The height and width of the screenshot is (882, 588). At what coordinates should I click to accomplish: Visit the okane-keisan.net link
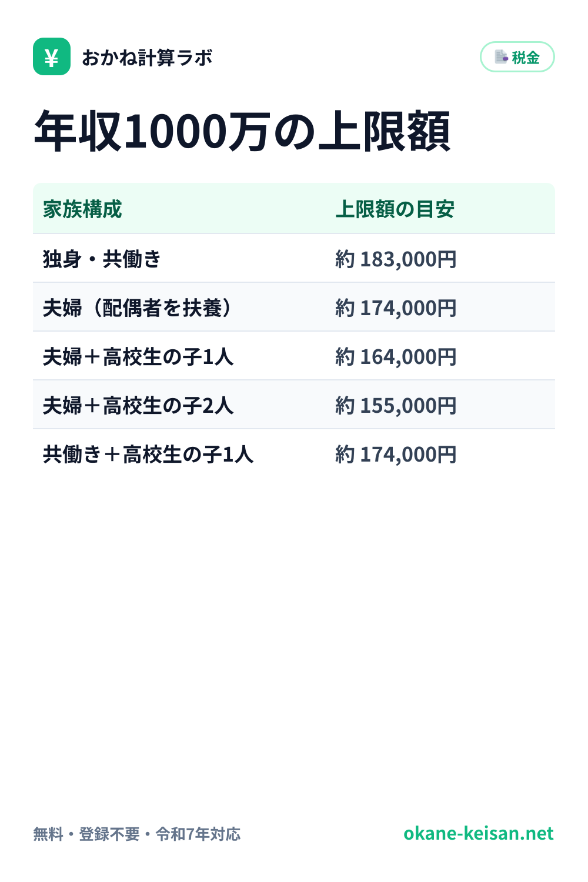click(x=479, y=833)
